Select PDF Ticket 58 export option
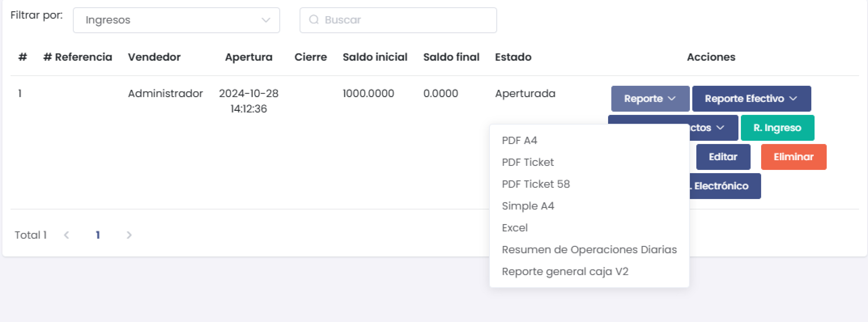 tap(536, 184)
